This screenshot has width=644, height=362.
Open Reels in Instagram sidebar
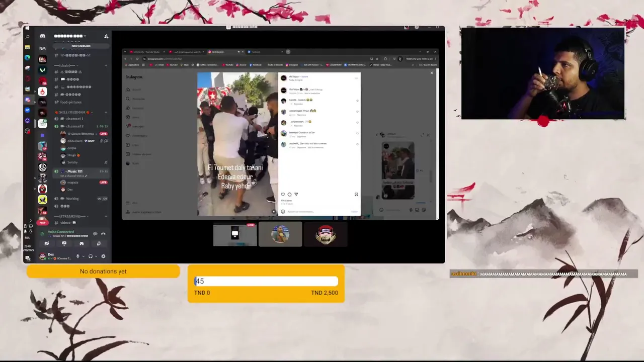pos(133,117)
